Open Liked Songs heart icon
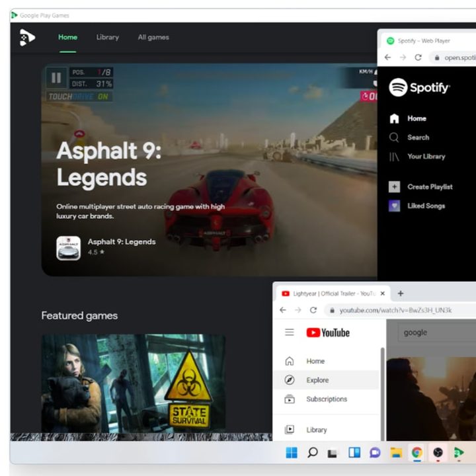 point(394,206)
